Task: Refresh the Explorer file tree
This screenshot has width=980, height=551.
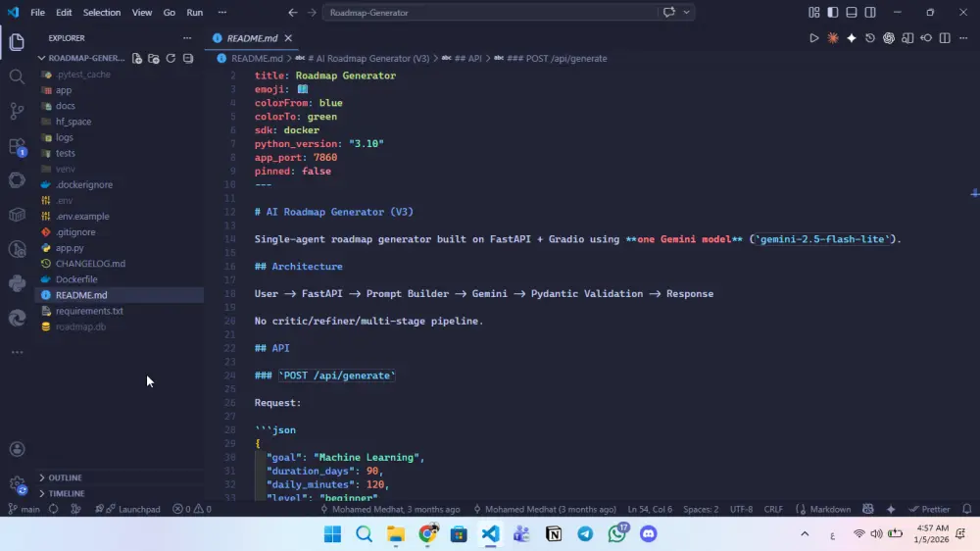Action: (x=171, y=58)
